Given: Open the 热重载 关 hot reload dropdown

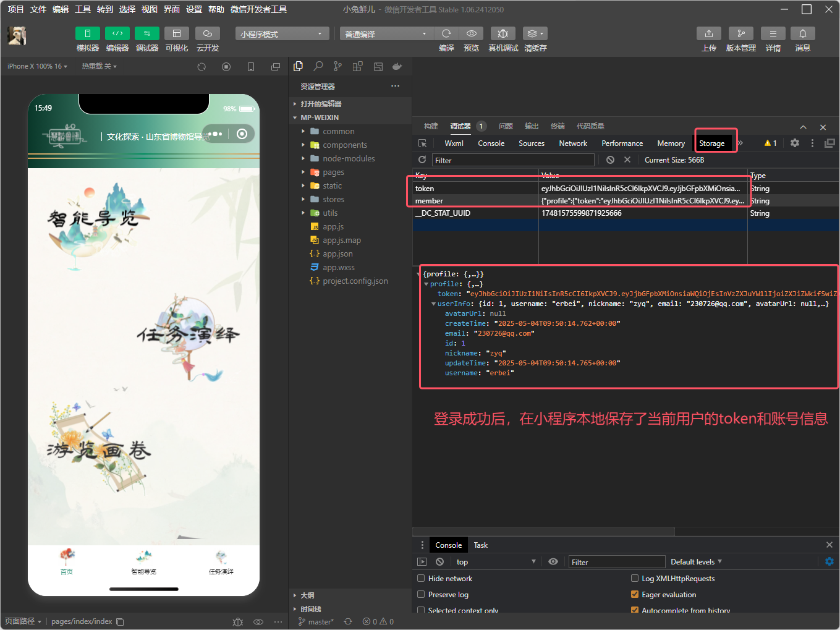Looking at the screenshot, I should click(x=99, y=66).
